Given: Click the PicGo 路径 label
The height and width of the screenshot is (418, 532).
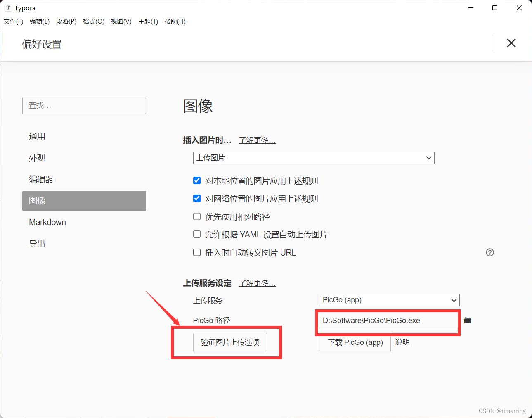Looking at the screenshot, I should pos(212,321).
